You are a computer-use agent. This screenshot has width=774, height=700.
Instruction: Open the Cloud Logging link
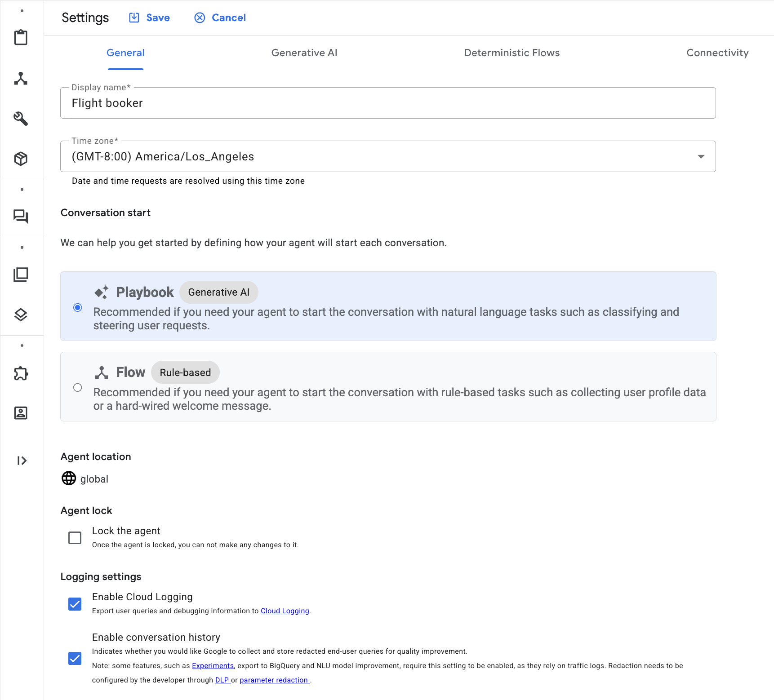tap(285, 611)
